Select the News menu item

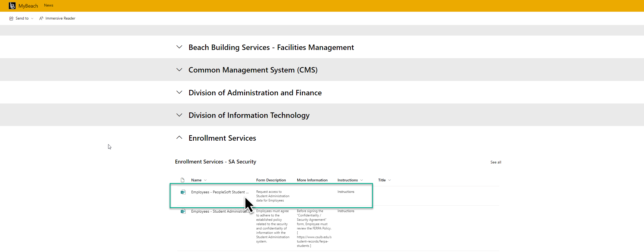point(49,5)
